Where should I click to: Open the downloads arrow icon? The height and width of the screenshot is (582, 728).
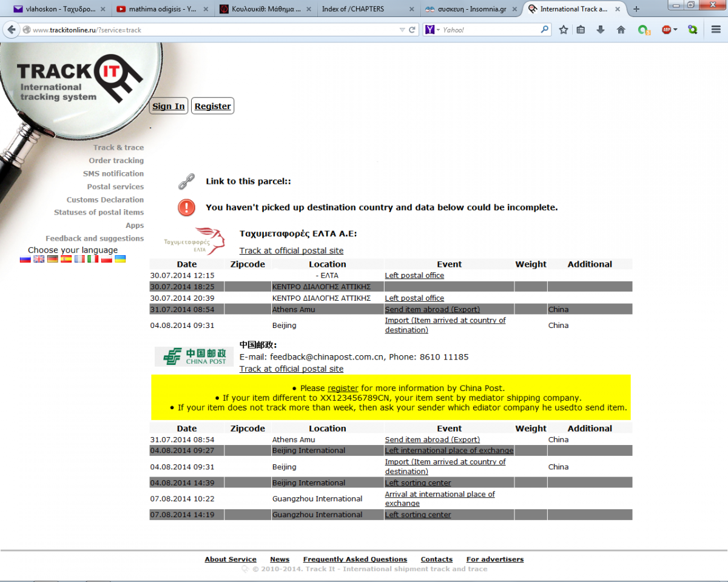click(601, 30)
